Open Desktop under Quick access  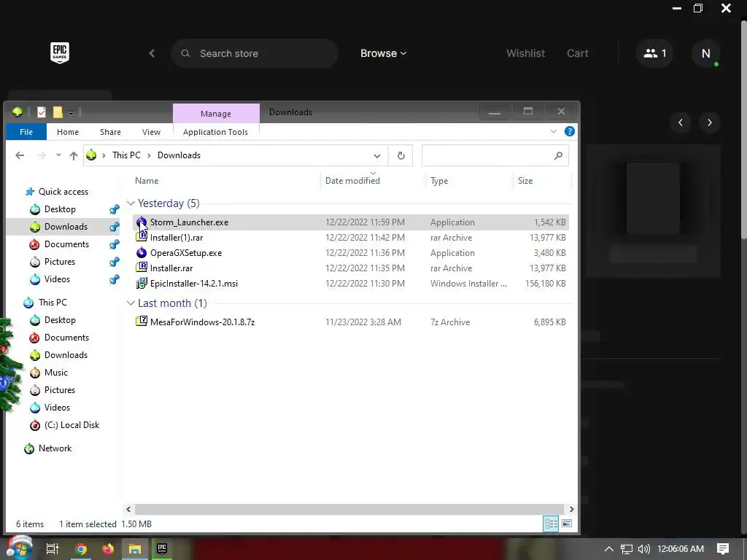point(60,209)
